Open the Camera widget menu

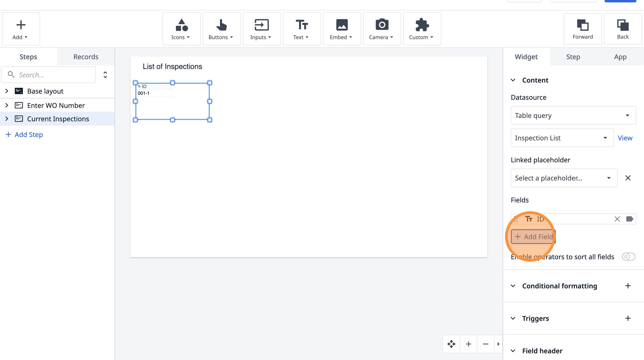pos(382,29)
